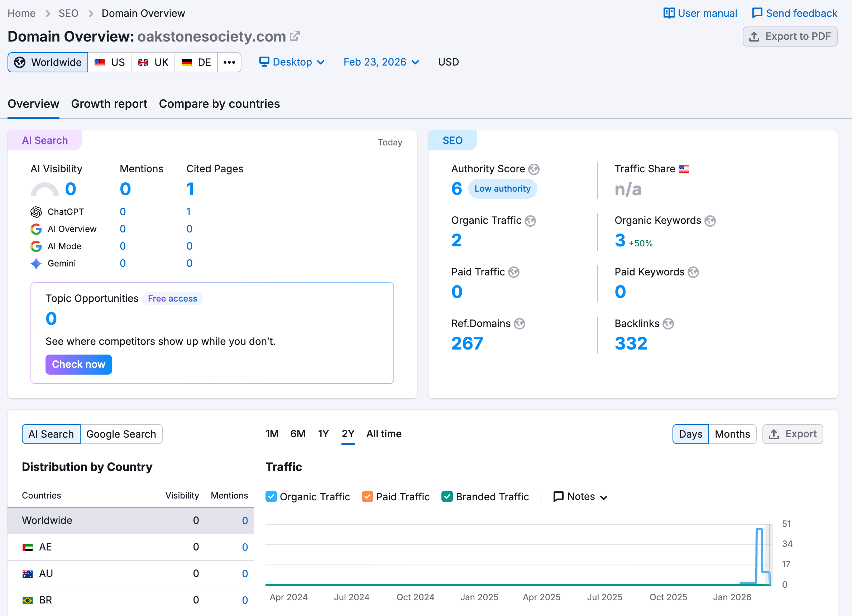This screenshot has height=616, width=852.
Task: Open the Organic Traffic value 2
Action: (x=456, y=240)
